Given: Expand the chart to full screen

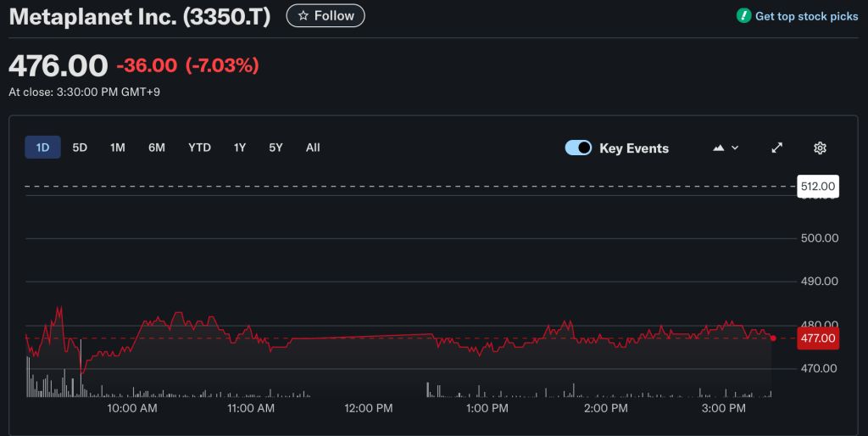Looking at the screenshot, I should [777, 148].
